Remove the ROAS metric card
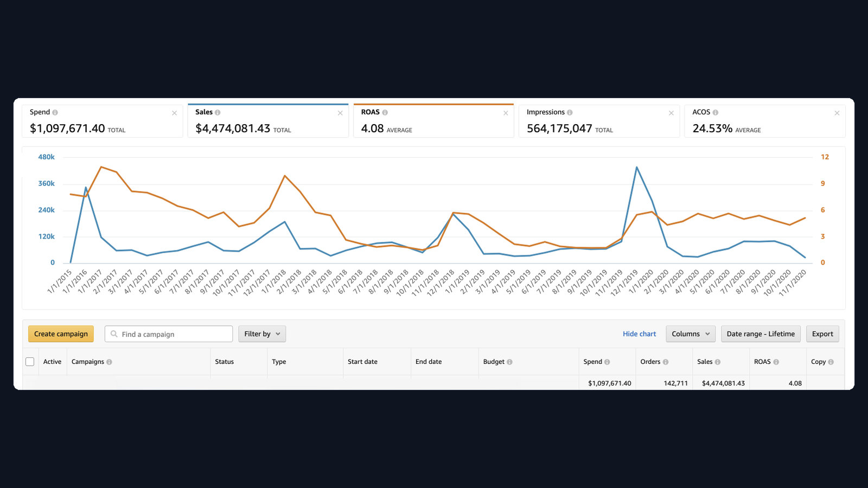Image resolution: width=868 pixels, height=488 pixels. 506,113
